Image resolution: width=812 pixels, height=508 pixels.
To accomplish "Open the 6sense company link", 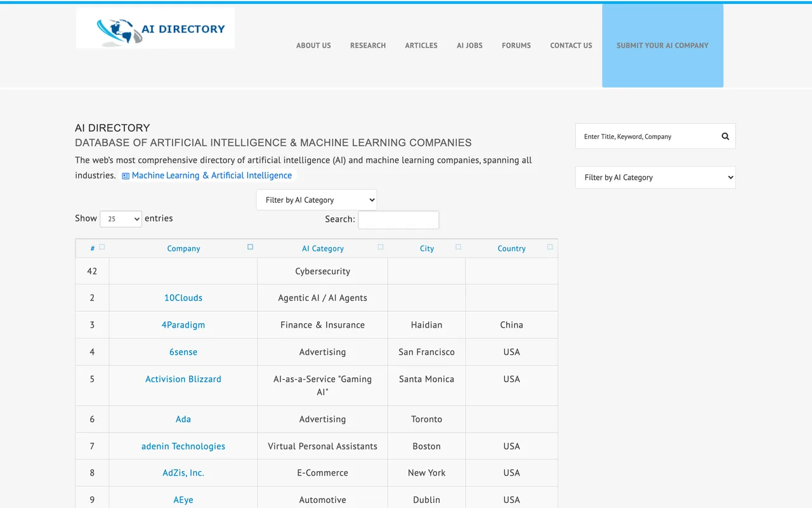I will (183, 352).
